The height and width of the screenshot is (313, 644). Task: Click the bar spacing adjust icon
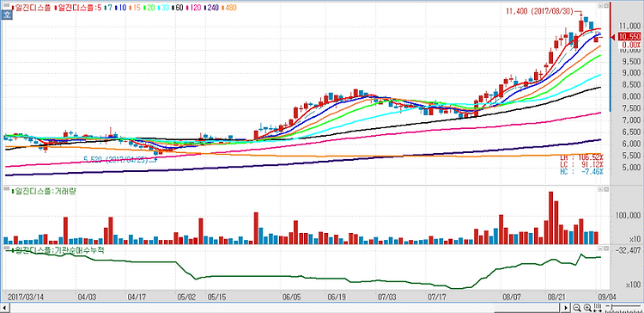coord(598,308)
